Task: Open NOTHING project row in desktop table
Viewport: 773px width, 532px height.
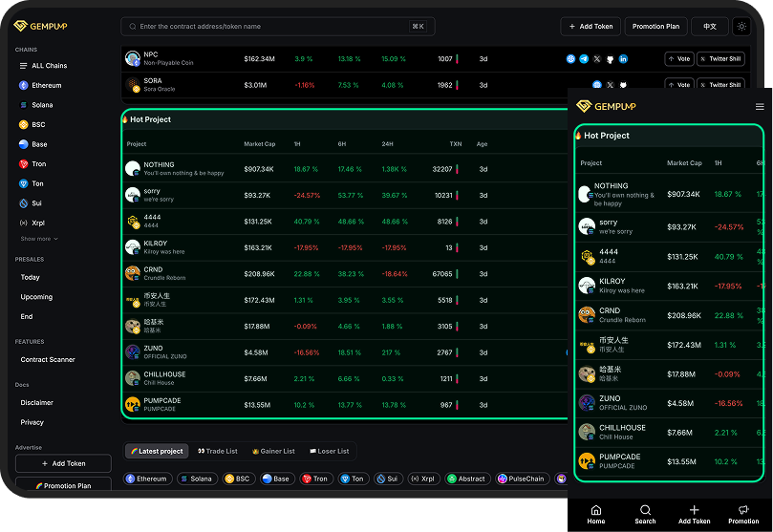Action: click(345, 169)
